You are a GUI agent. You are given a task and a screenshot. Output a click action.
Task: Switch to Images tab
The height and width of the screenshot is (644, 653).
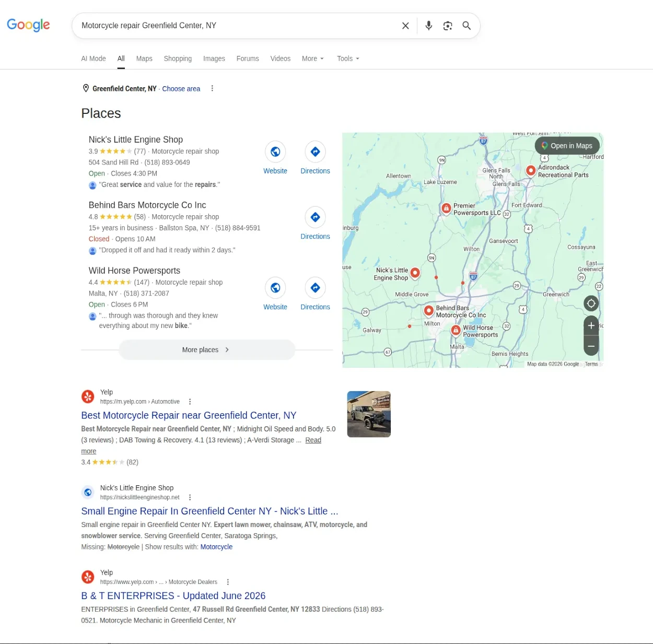214,58
